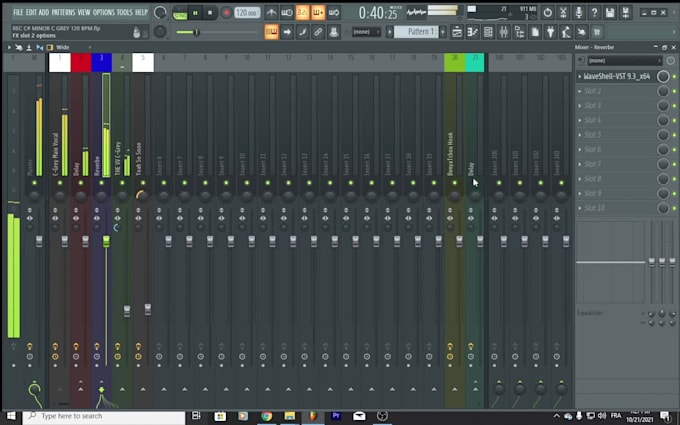Open Slot 2 options arrow
The width and height of the screenshot is (680, 425).
tap(580, 91)
